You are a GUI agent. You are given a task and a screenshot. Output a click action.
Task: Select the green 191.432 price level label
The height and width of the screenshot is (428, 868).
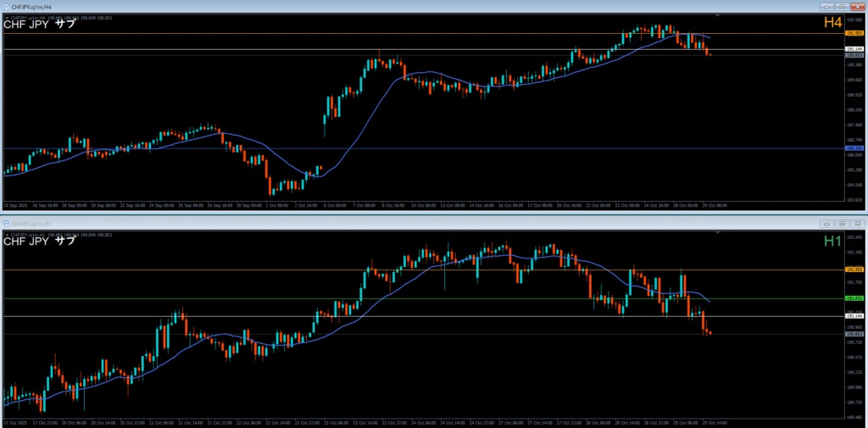click(x=854, y=298)
